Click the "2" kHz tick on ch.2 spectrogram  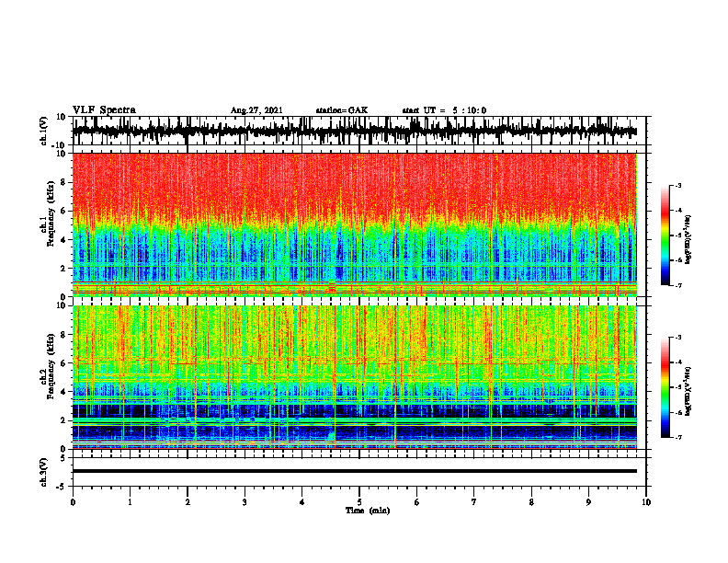click(x=63, y=420)
